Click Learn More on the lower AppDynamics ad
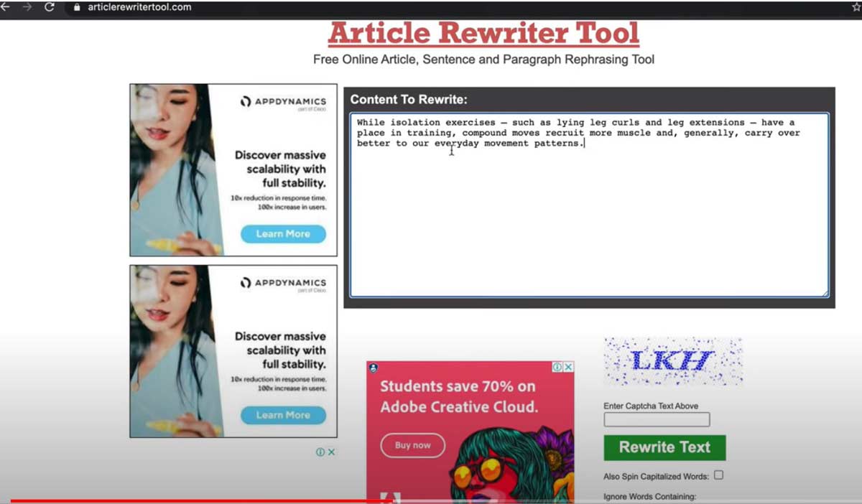Screen dimensions: 862x504 click(x=283, y=415)
